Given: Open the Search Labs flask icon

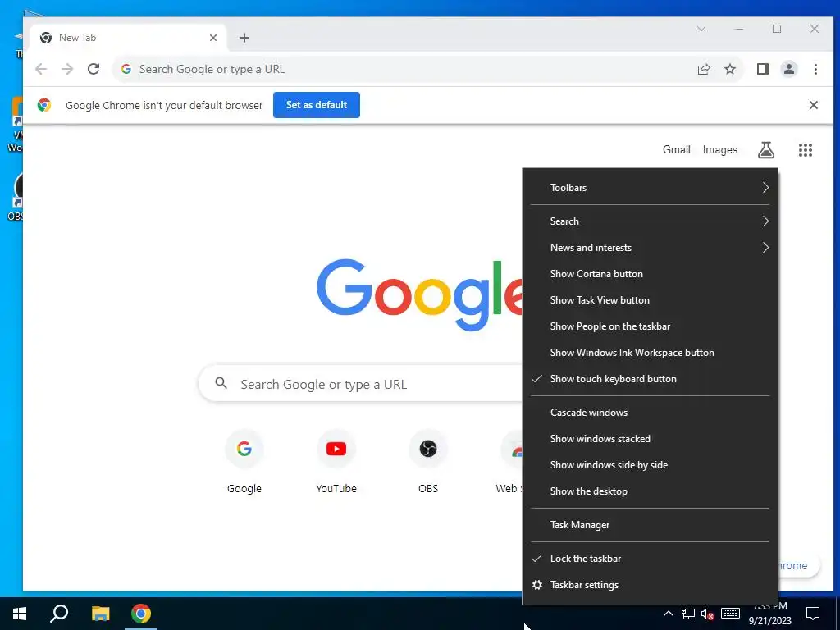Looking at the screenshot, I should click(x=766, y=150).
